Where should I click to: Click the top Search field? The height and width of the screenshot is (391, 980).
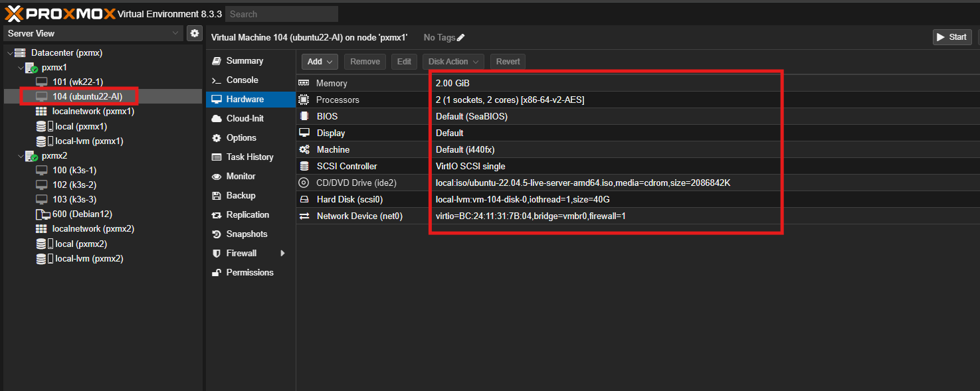click(282, 14)
